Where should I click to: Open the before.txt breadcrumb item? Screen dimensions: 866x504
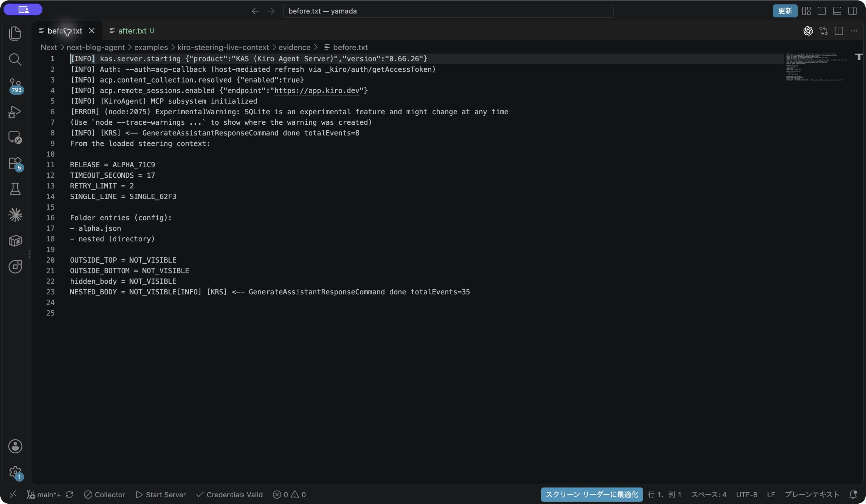pos(346,47)
